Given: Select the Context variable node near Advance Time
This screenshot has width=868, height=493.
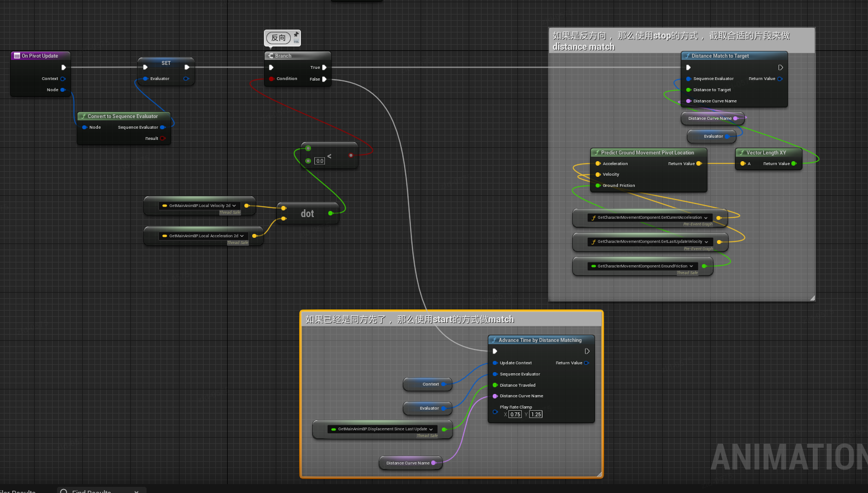Looking at the screenshot, I should [427, 384].
